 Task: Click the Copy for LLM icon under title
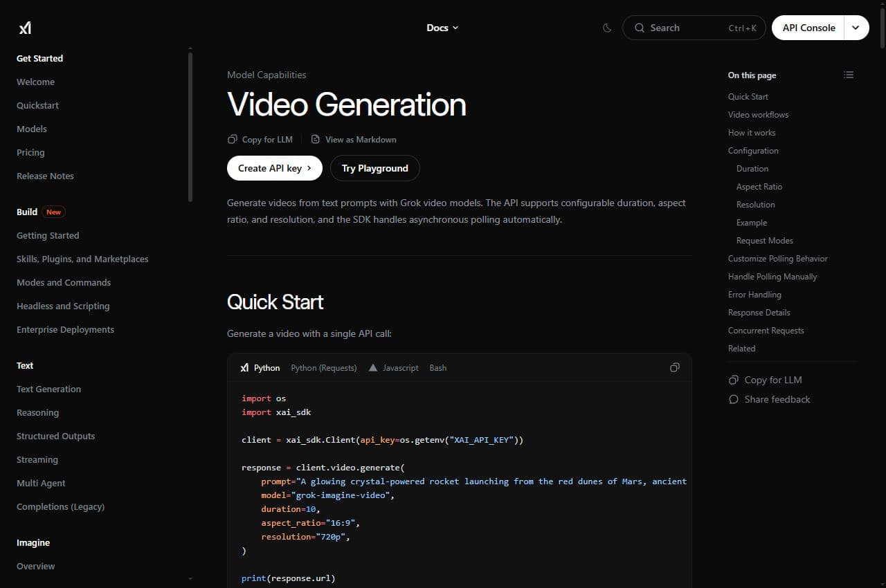coord(233,139)
